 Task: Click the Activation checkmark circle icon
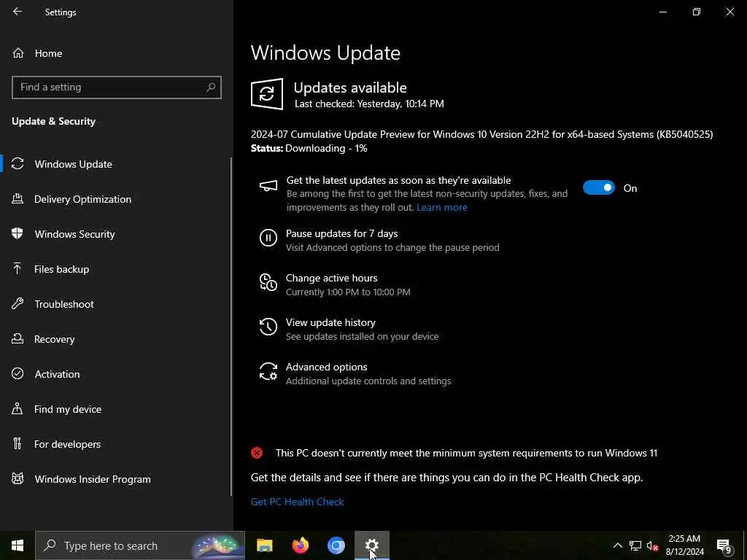click(18, 374)
